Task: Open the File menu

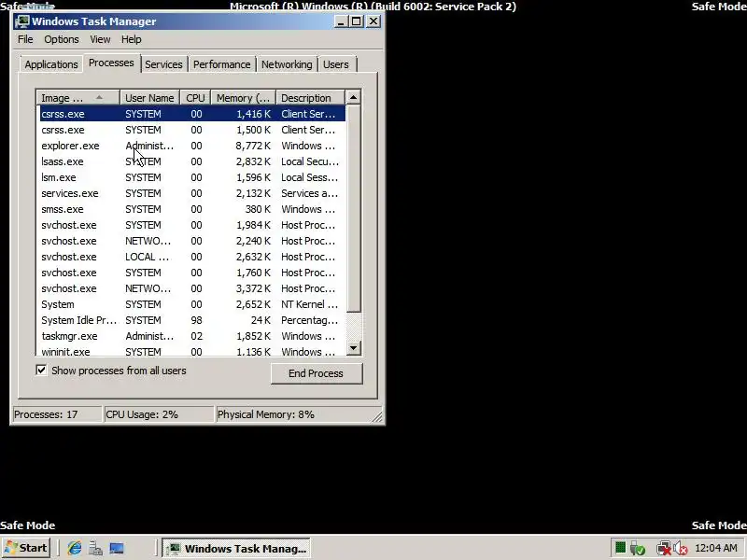Action: pyautogui.click(x=25, y=39)
